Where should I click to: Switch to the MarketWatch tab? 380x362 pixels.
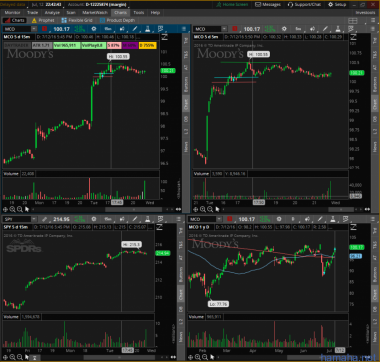[95, 13]
